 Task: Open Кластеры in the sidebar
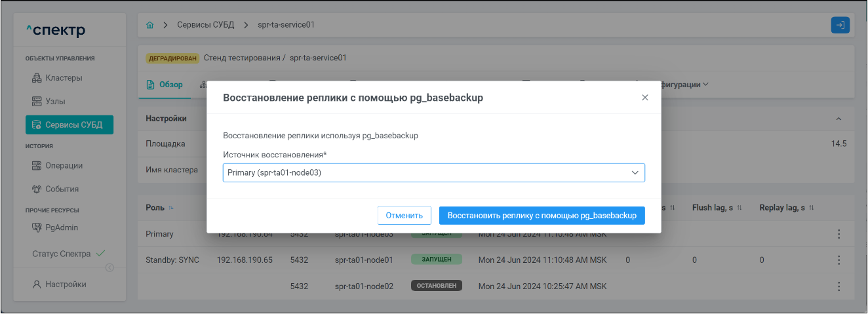tap(64, 78)
